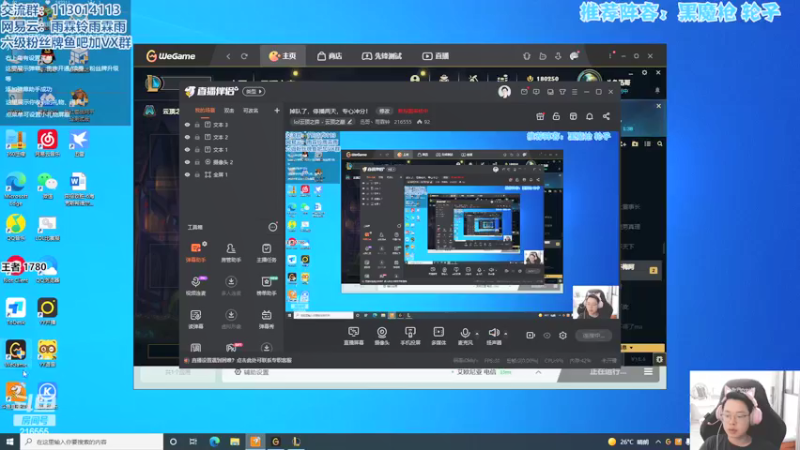Click the toolbox more-options circle icon
This screenshot has width=800, height=450.
tap(273, 227)
